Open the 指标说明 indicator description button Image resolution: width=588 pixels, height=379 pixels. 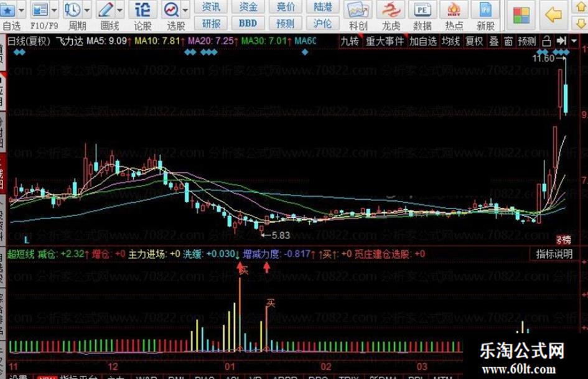[554, 254]
